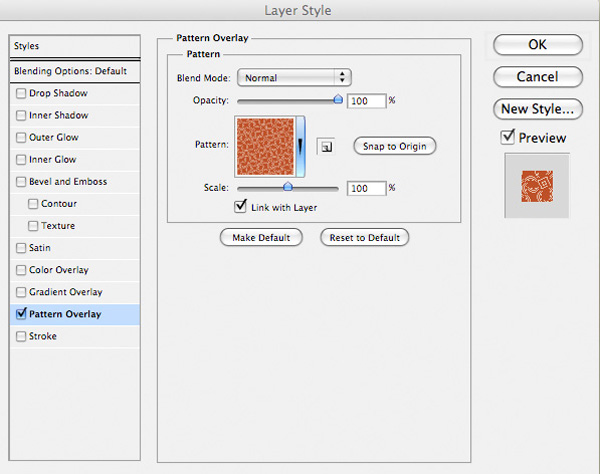Image resolution: width=600 pixels, height=474 pixels.
Task: Select the Styles list item
Action: (75, 46)
